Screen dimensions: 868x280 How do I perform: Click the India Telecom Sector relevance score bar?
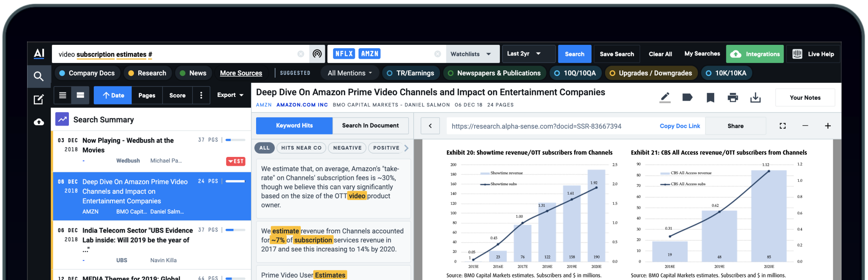(235, 230)
